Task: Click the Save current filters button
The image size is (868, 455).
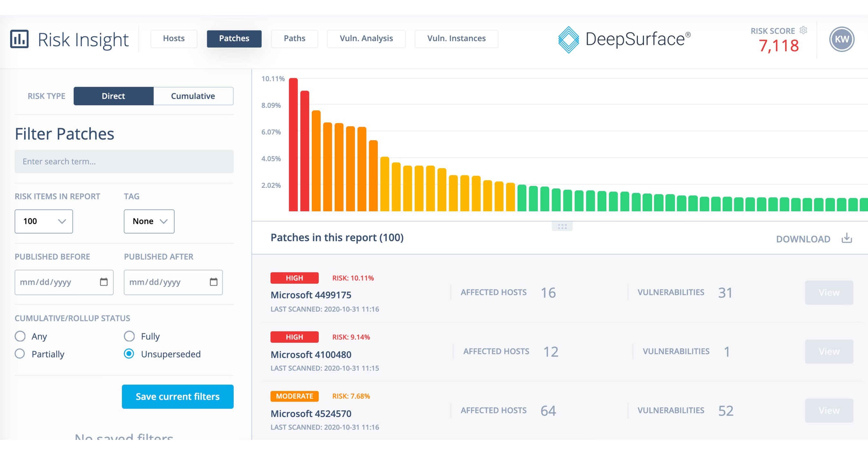Action: click(177, 396)
